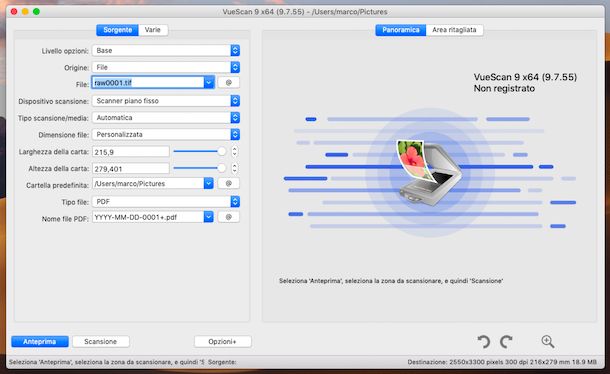Screen dimensions: 610x374
Task: Expand the Tipo file PDF dropdown
Action: [166, 202]
